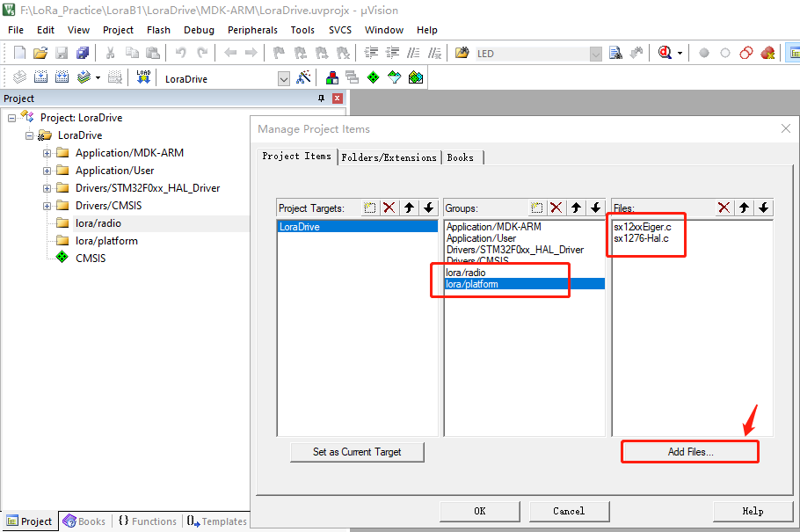The width and height of the screenshot is (800, 532).
Task: Expand the Application/User folder
Action: tap(47, 171)
